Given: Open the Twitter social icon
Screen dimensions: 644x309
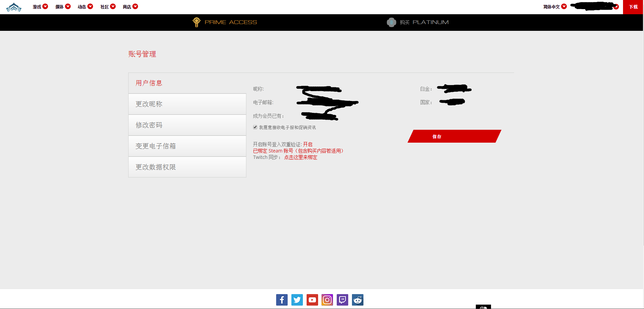Looking at the screenshot, I should point(297,300).
